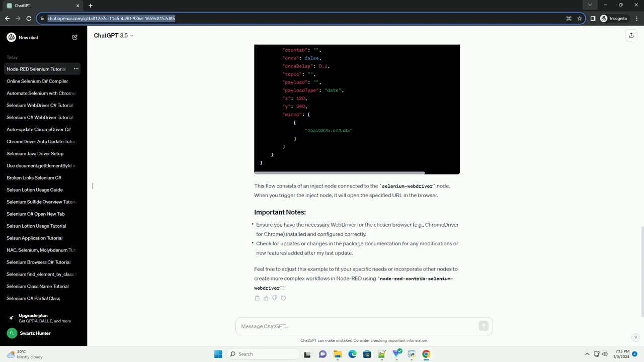
Task: Open the ChatGPT 3.5 model dropdown
Action: (114, 36)
